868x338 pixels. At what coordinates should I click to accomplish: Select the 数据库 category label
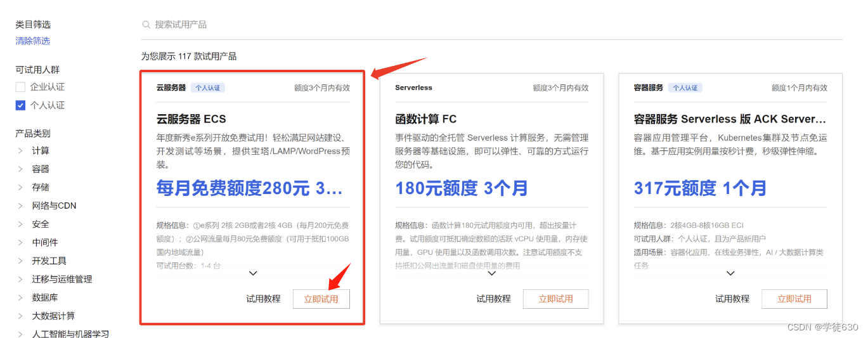click(45, 297)
